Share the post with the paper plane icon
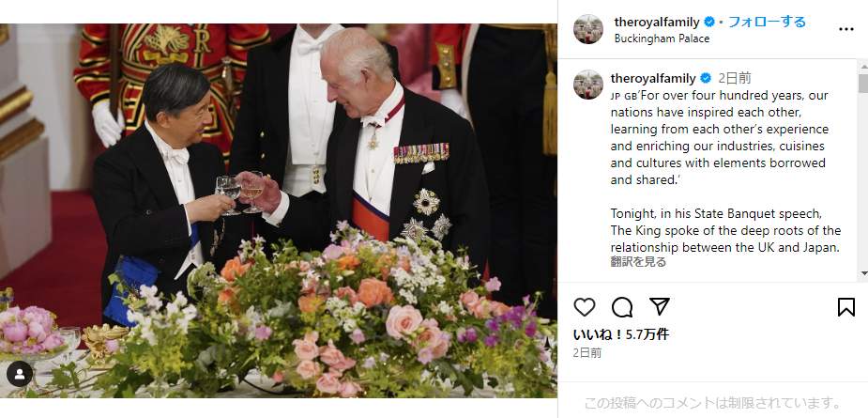This screenshot has width=868, height=418. pos(660,306)
